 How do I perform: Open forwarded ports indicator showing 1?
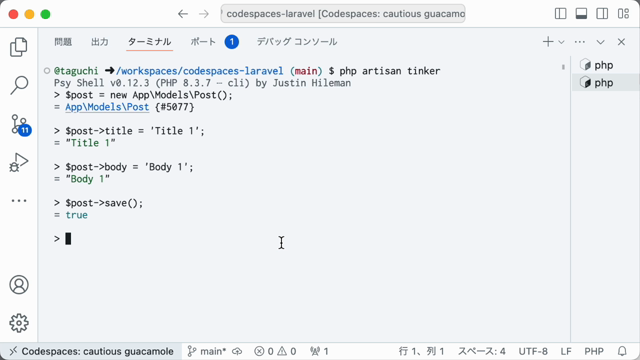[319, 351]
